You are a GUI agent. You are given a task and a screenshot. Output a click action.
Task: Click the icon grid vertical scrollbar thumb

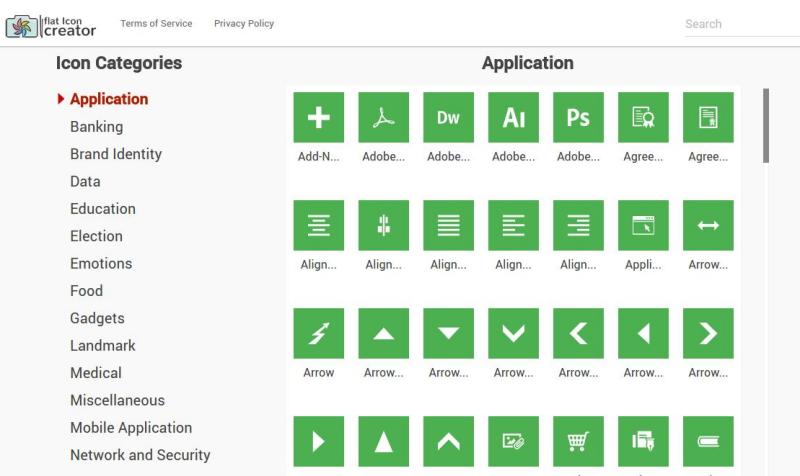[766, 126]
